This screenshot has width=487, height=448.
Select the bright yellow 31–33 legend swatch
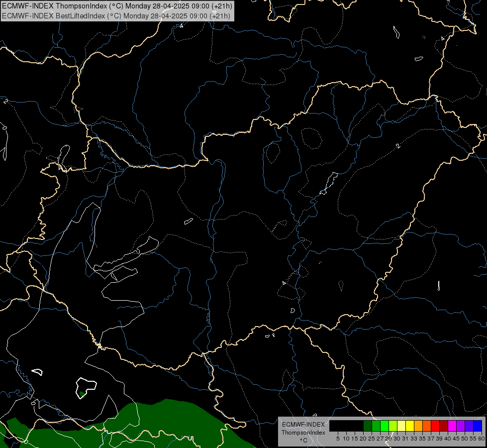[x=410, y=426]
